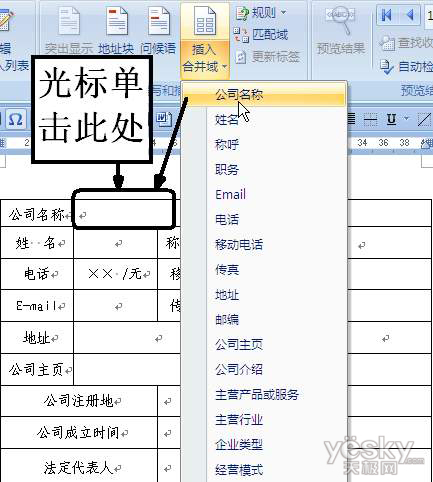The image size is (433, 482).
Task: Click the 姓 名 label cell in table
Action: click(x=37, y=243)
